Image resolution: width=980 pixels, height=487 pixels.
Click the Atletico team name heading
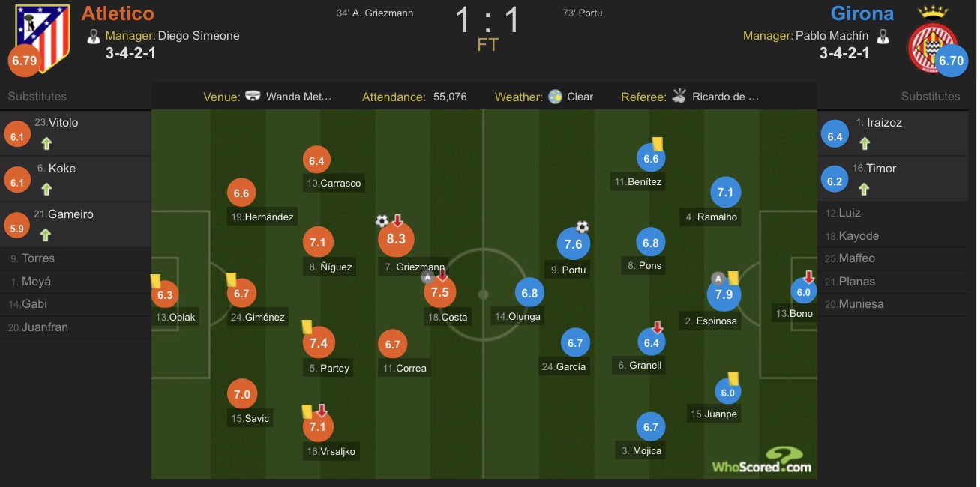pos(118,13)
